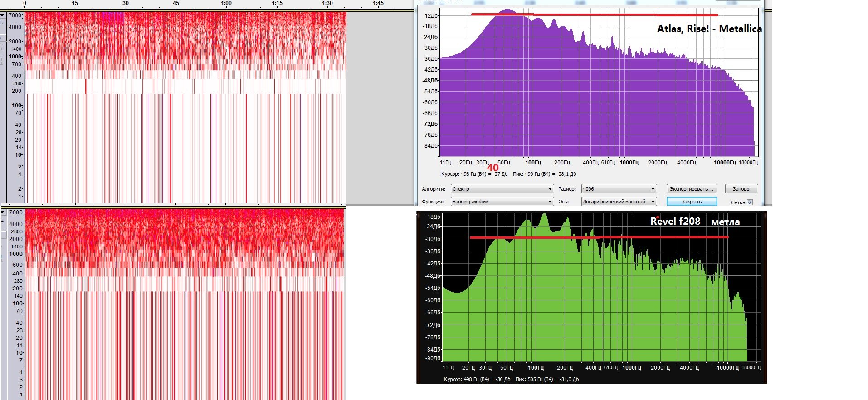
Task: Click the Atlas, Rise! - Metallica label
Action: tap(709, 29)
